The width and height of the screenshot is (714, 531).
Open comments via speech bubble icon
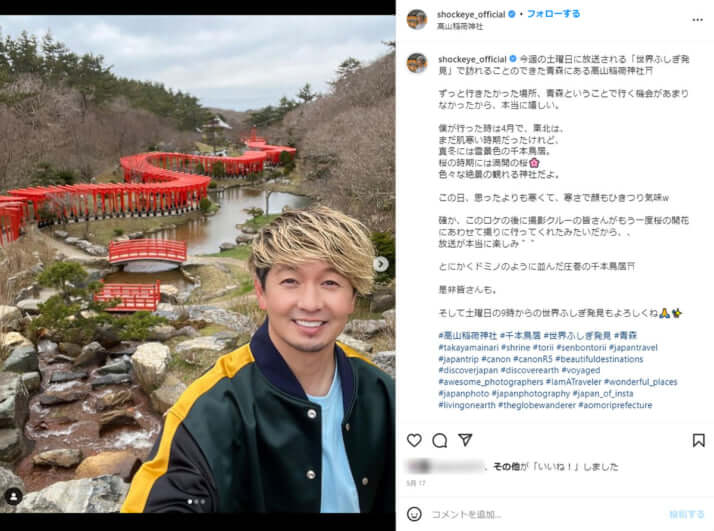pyautogui.click(x=439, y=440)
